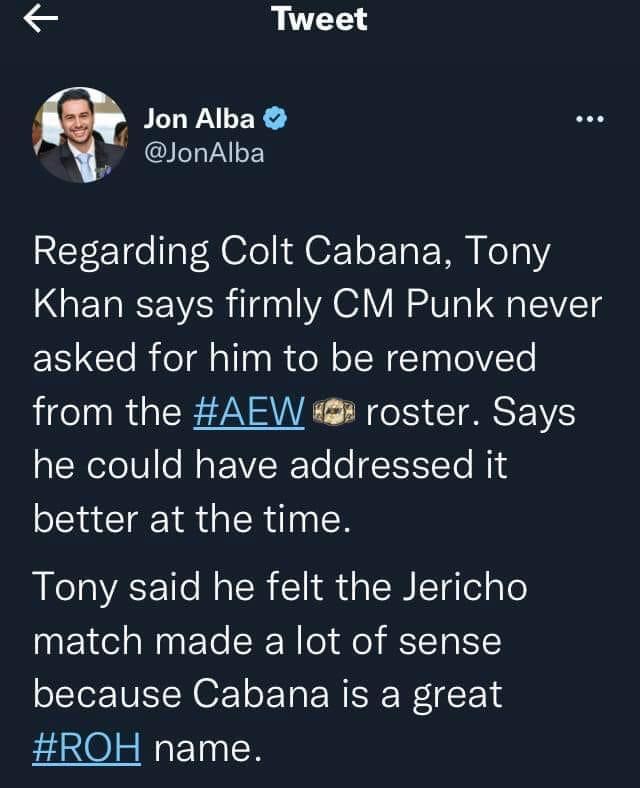Viewport: 640px width, 788px height.
Task: Click the blue verified badge
Action: click(x=276, y=120)
